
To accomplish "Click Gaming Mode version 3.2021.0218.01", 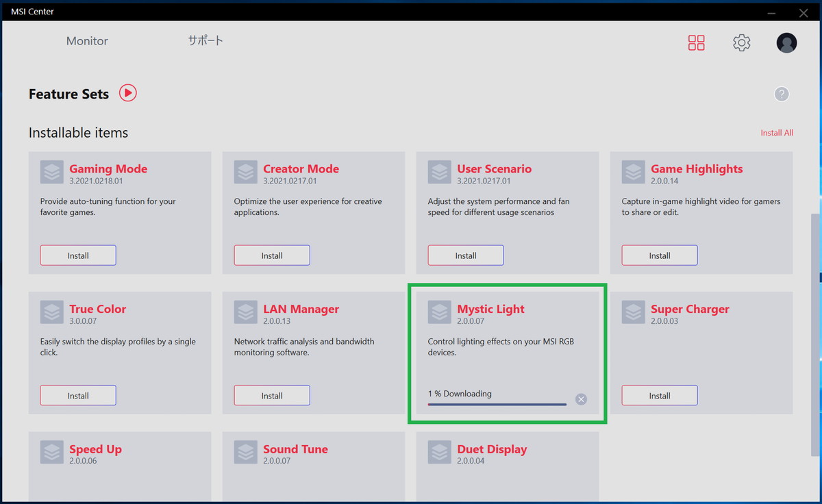I will tap(96, 181).
